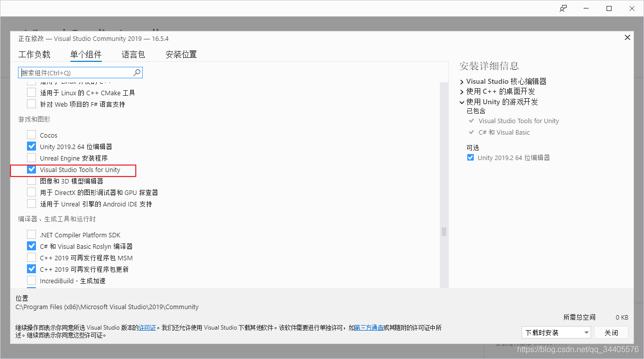644x359 pixels.
Task: Check 适用于 Linux 的 C++ CMake 工具
Action: 31,93
